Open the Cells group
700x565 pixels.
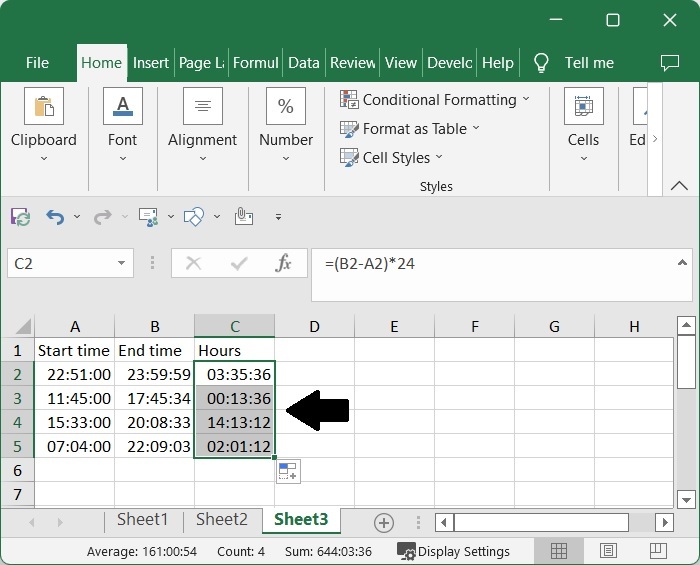point(583,125)
